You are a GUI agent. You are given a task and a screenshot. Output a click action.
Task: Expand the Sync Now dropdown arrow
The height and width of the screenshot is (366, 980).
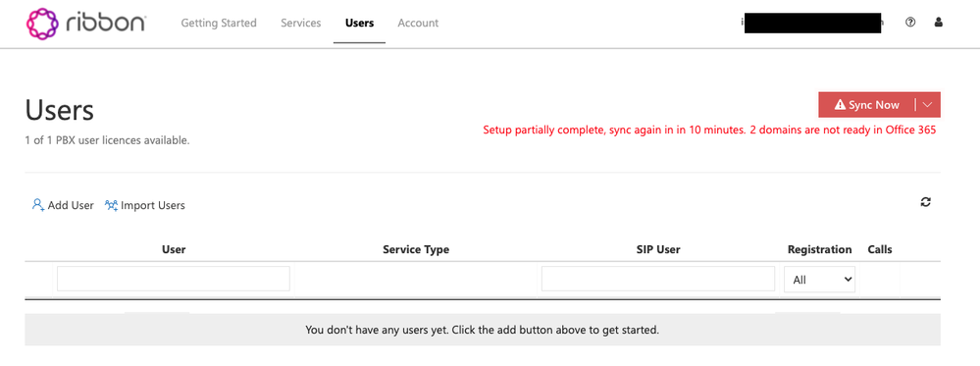927,104
